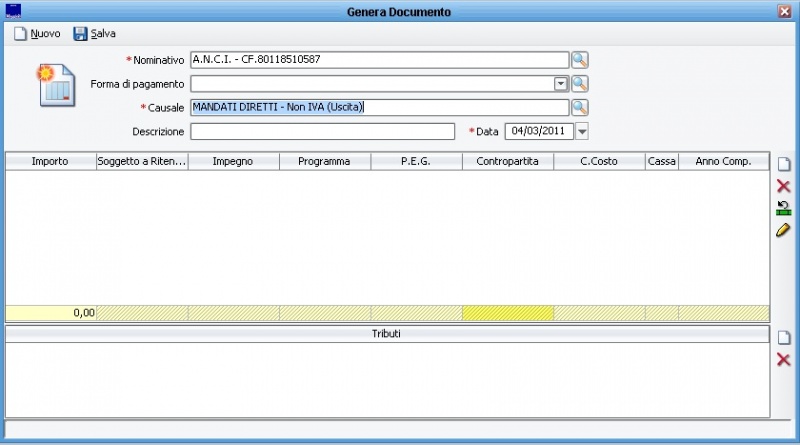Click the Causale field with MANDATI DIRETTI

[x=379, y=107]
